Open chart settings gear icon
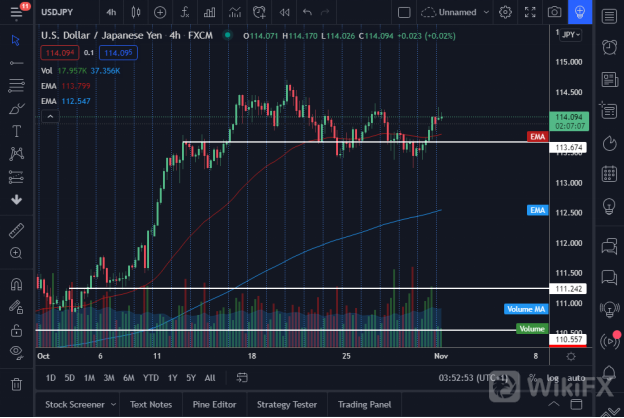The image size is (624, 418). (505, 12)
